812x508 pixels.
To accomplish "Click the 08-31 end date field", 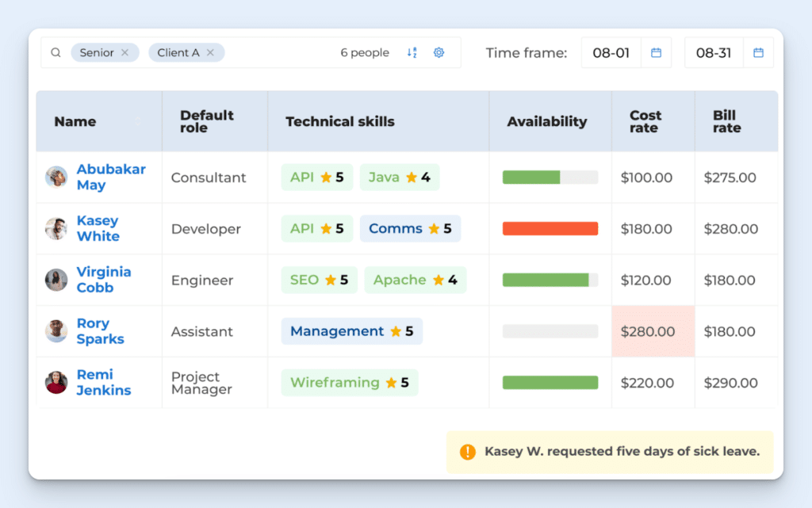I will 713,52.
